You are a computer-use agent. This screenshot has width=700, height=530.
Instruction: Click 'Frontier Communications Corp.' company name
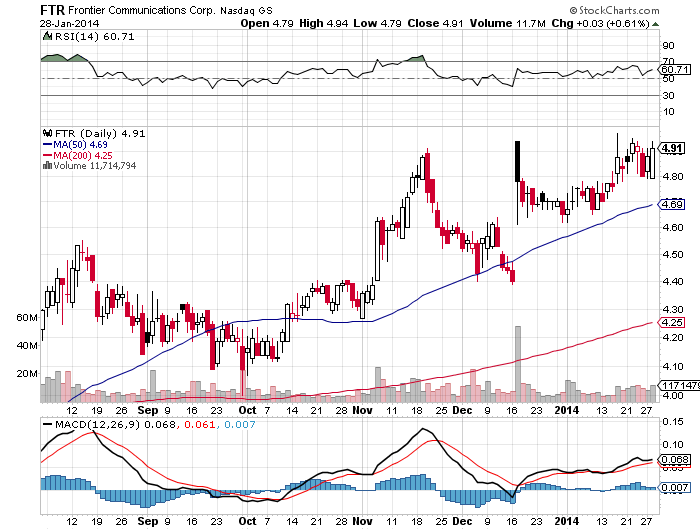click(142, 10)
